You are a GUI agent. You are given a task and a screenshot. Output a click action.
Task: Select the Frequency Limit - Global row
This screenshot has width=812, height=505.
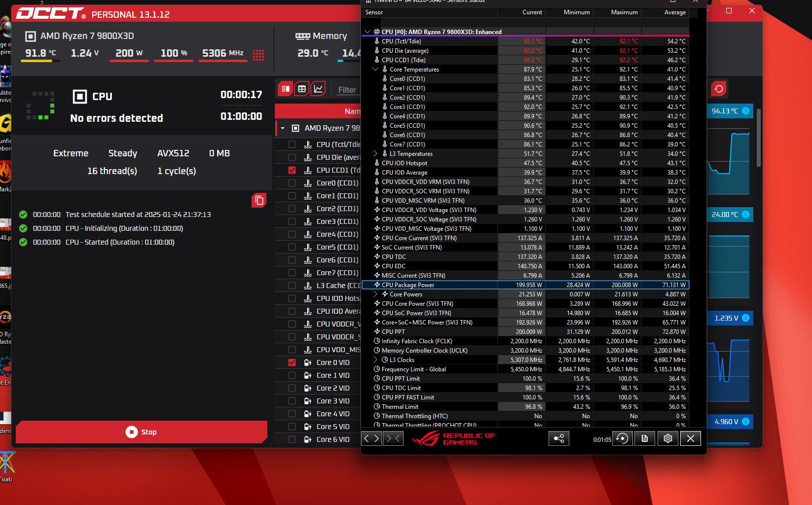pos(525,369)
